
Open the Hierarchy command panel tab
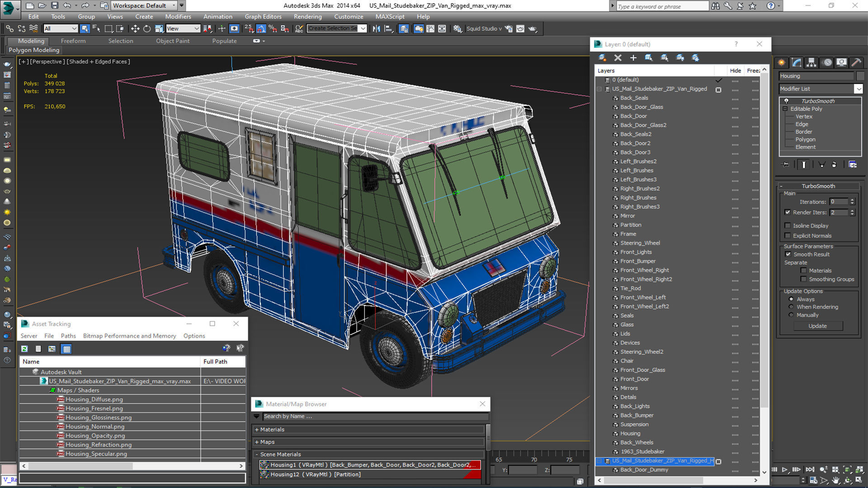[811, 62]
